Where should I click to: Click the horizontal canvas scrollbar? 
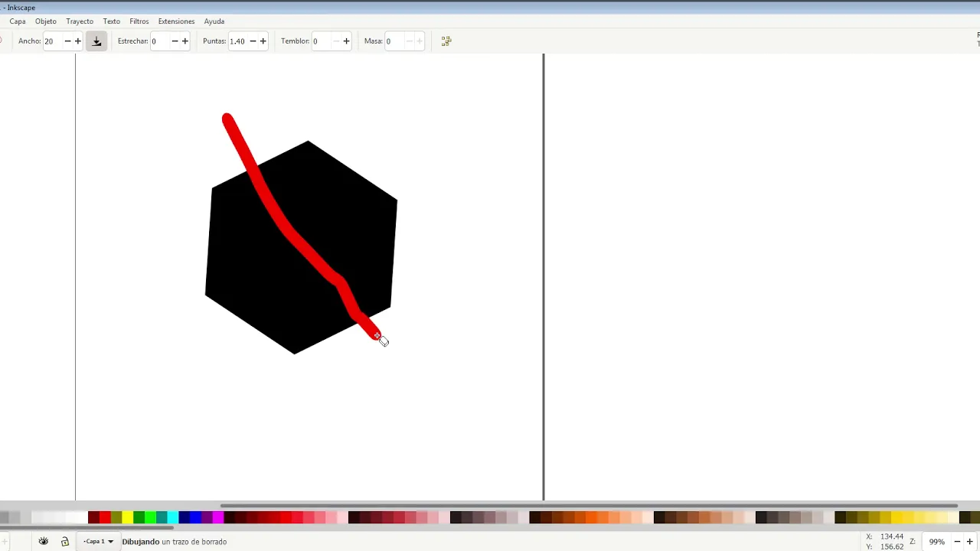[x=589, y=506]
